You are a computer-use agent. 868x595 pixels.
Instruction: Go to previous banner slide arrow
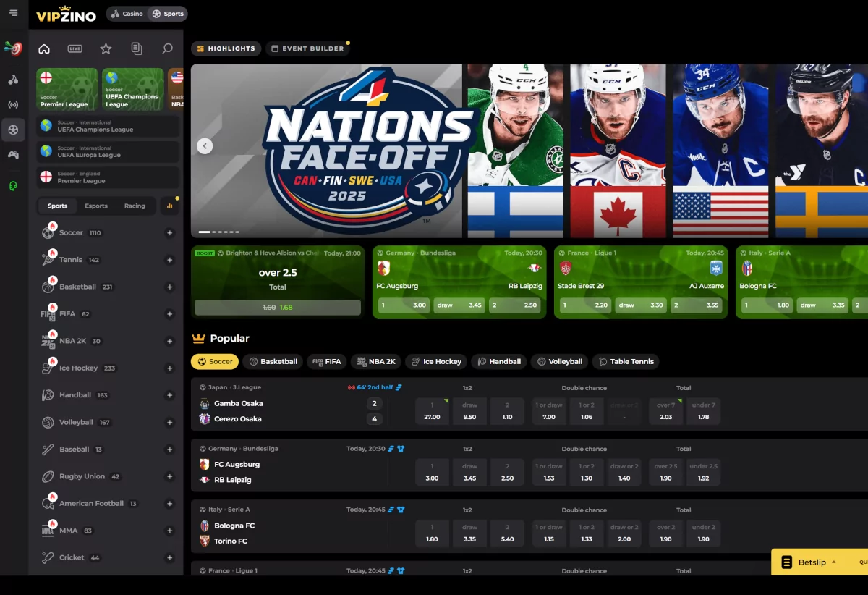(x=205, y=146)
